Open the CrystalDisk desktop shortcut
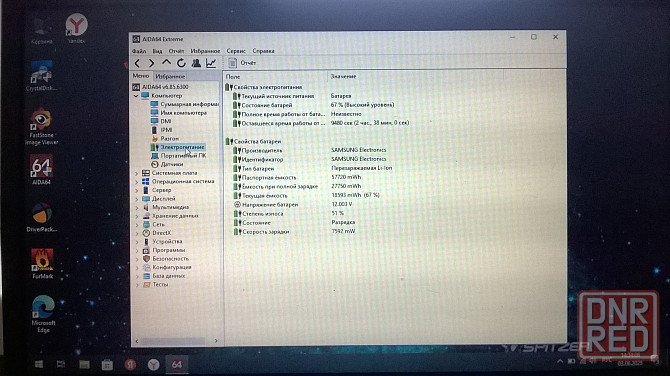Viewport: 670px width, 376px height. pos(41,76)
